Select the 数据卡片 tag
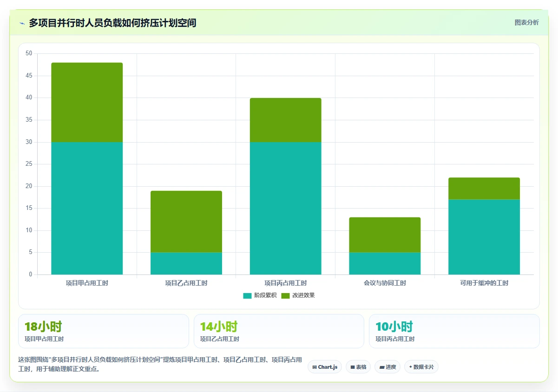 (421, 367)
